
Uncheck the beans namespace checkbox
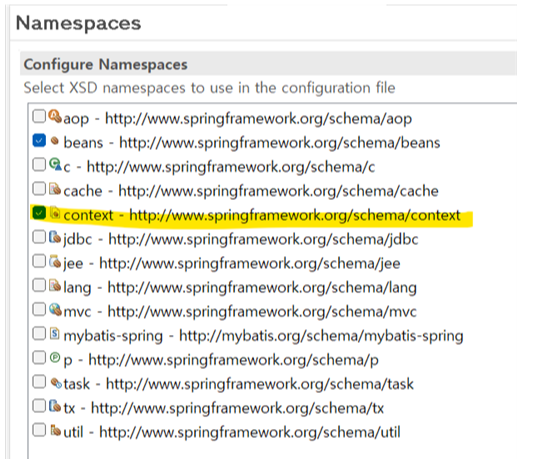pyautogui.click(x=39, y=140)
